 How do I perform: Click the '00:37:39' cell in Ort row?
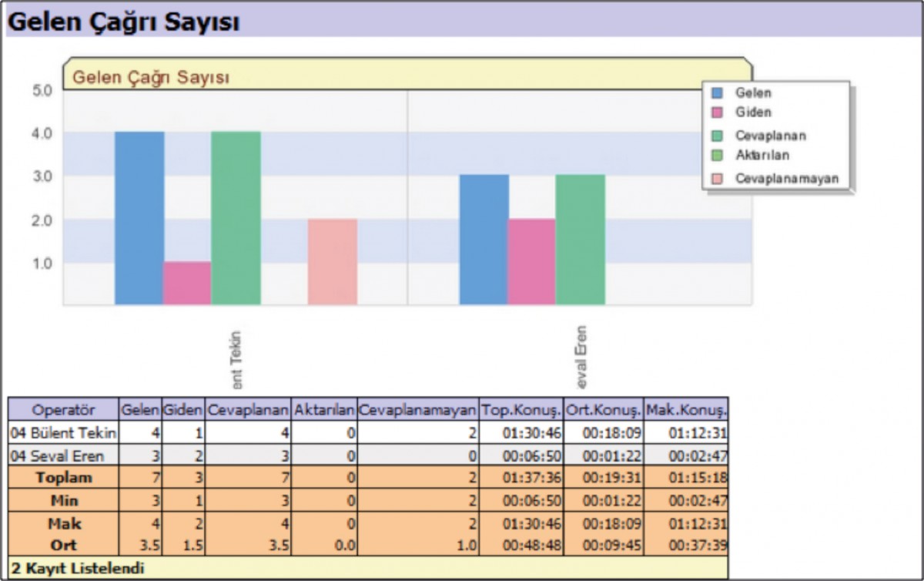pyautogui.click(x=686, y=545)
